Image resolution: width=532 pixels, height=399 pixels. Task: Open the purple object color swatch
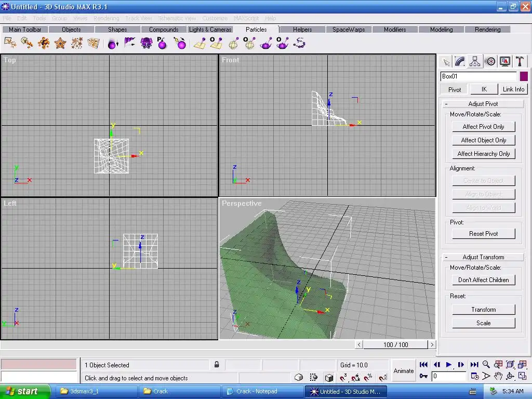pyautogui.click(x=524, y=76)
